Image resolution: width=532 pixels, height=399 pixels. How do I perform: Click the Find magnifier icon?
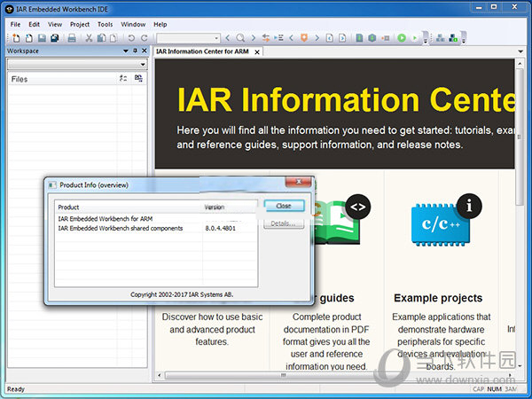pos(240,38)
